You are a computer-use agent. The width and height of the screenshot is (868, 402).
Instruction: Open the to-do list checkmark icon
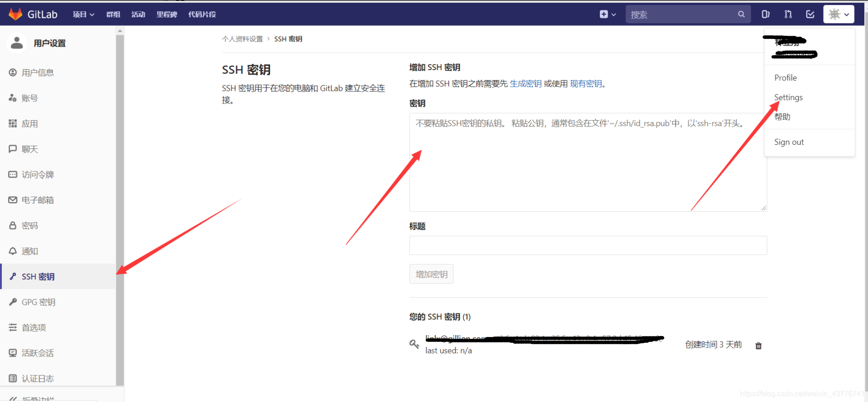[810, 14]
